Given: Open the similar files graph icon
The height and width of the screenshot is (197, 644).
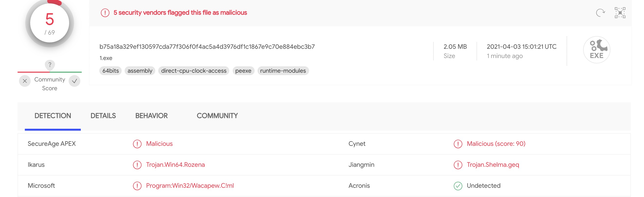Looking at the screenshot, I should click(x=620, y=12).
